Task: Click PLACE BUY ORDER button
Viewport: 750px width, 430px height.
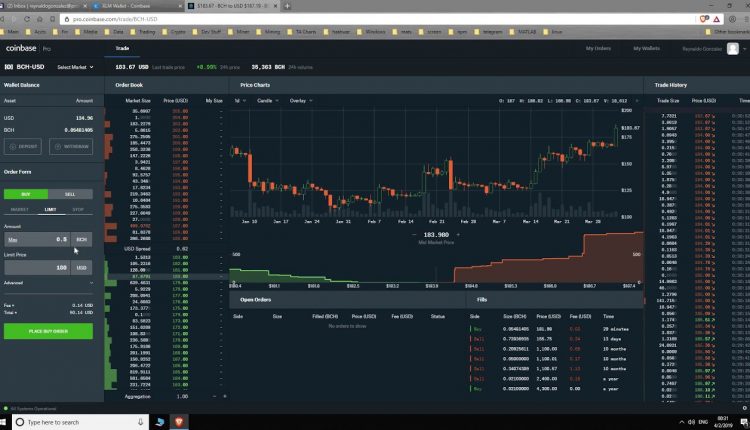Action: pyautogui.click(x=48, y=331)
